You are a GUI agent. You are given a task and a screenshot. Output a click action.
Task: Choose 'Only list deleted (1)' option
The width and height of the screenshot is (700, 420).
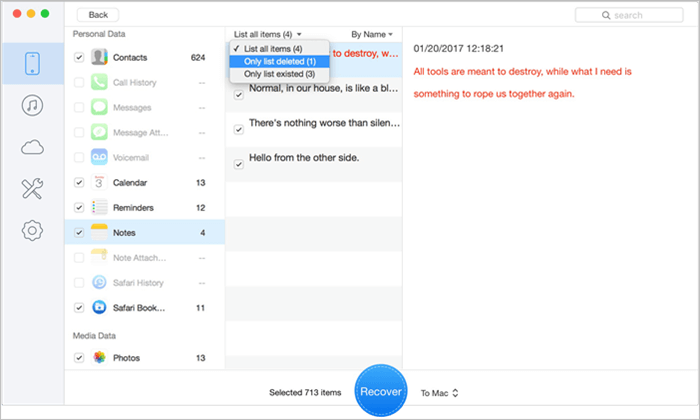tap(279, 61)
